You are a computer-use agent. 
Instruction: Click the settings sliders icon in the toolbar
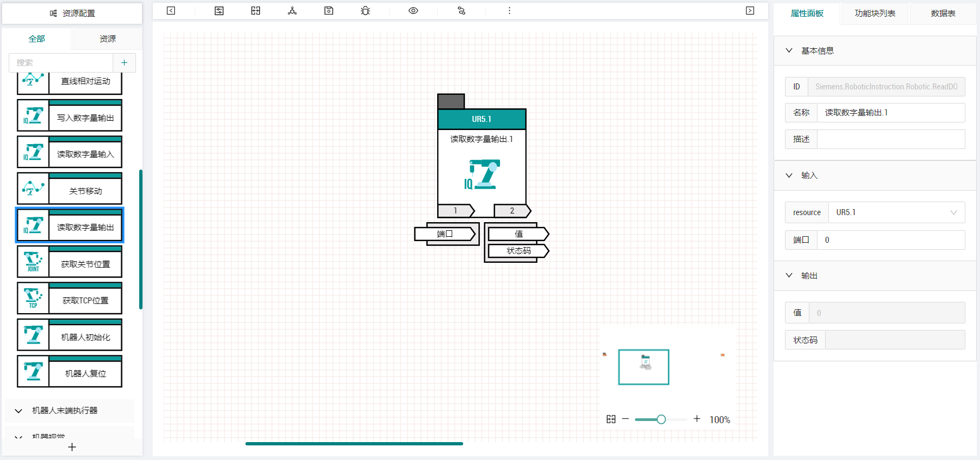219,11
